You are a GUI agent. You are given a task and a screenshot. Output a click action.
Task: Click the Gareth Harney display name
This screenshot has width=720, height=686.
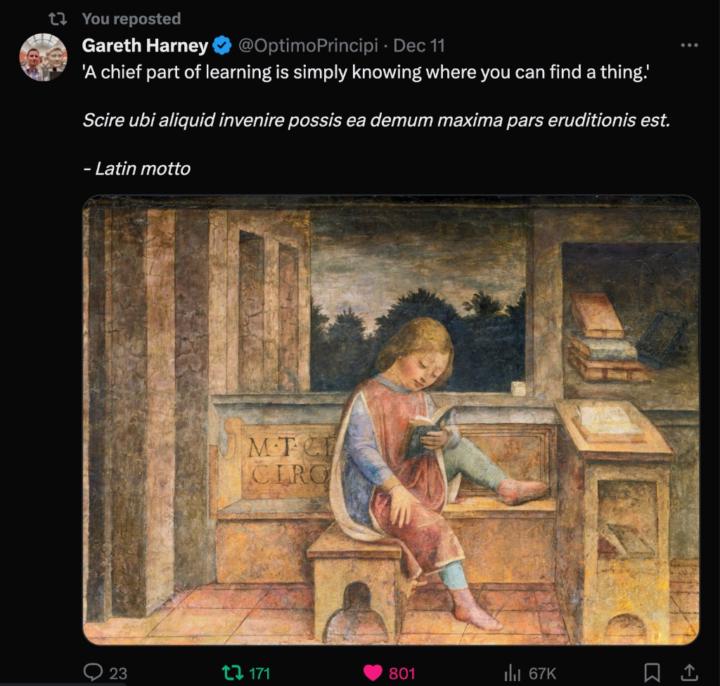click(x=144, y=46)
